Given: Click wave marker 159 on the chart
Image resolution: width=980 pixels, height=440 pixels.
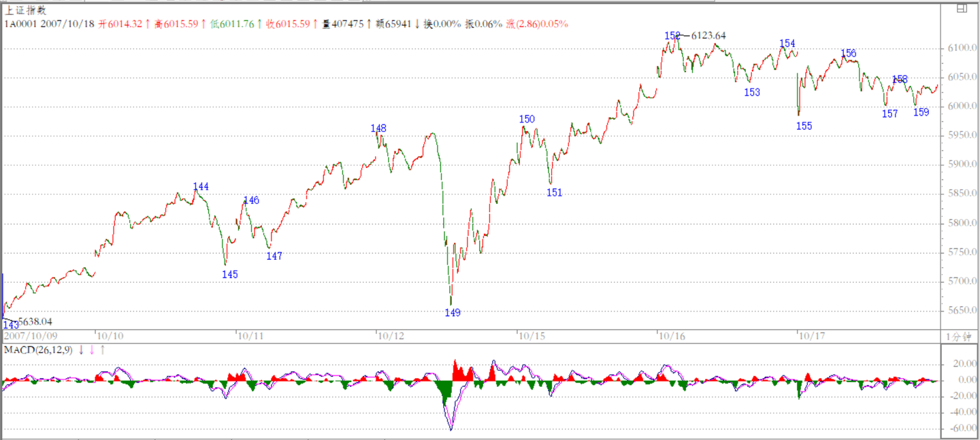Looking at the screenshot, I should tap(921, 112).
